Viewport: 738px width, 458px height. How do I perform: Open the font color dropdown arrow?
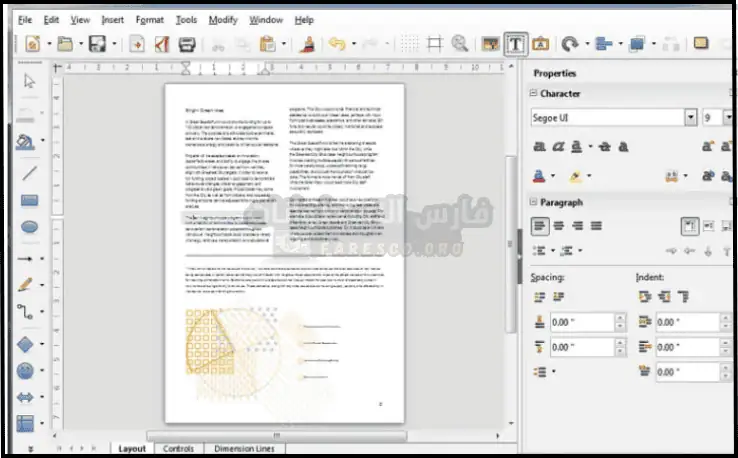tap(553, 176)
